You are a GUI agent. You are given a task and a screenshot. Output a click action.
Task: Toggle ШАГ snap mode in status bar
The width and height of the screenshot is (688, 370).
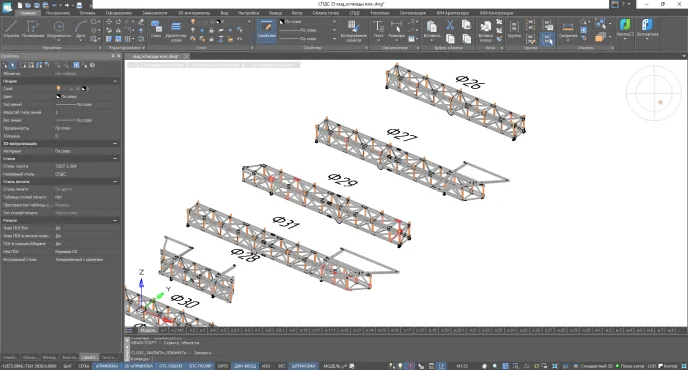[x=68, y=366]
